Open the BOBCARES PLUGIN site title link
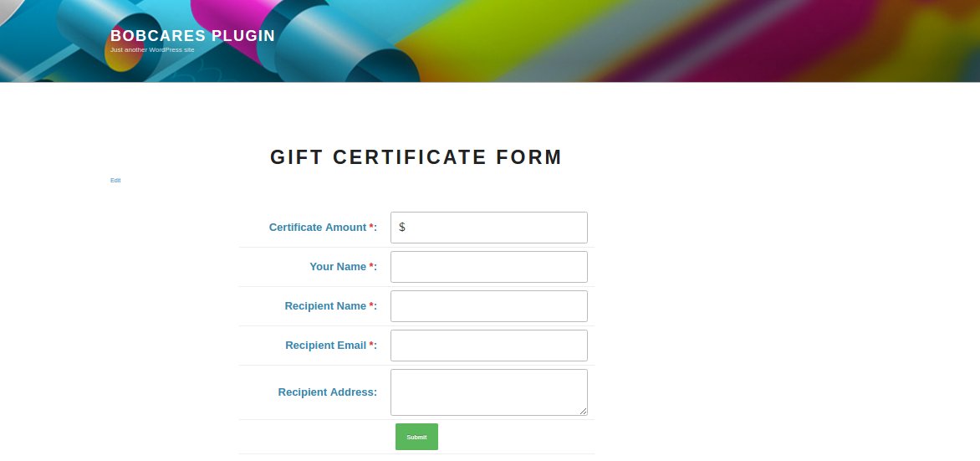This screenshot has height=461, width=980. pos(192,36)
